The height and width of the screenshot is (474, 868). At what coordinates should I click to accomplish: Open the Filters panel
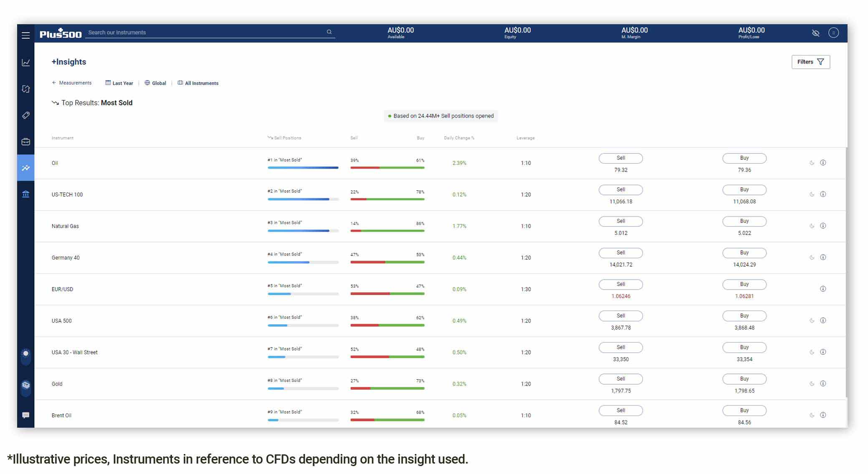pyautogui.click(x=810, y=62)
